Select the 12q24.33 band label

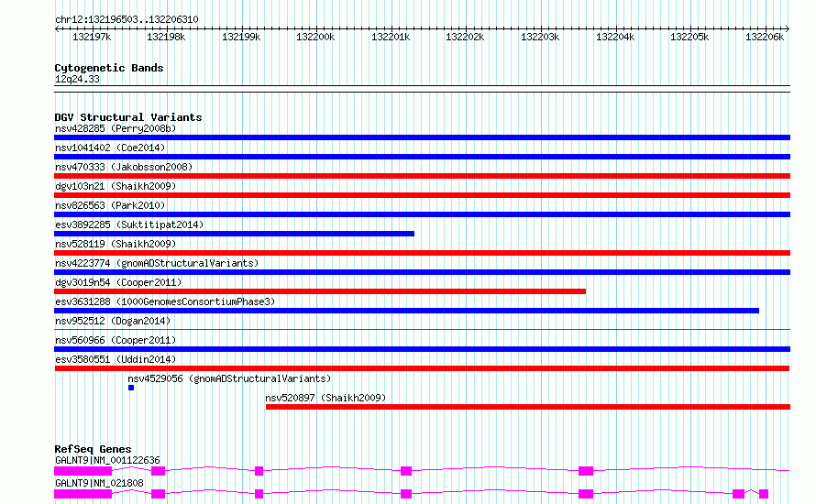pos(77,80)
